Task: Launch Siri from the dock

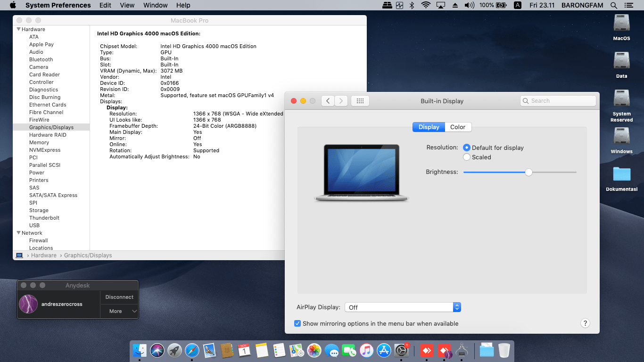Action: pos(157,350)
